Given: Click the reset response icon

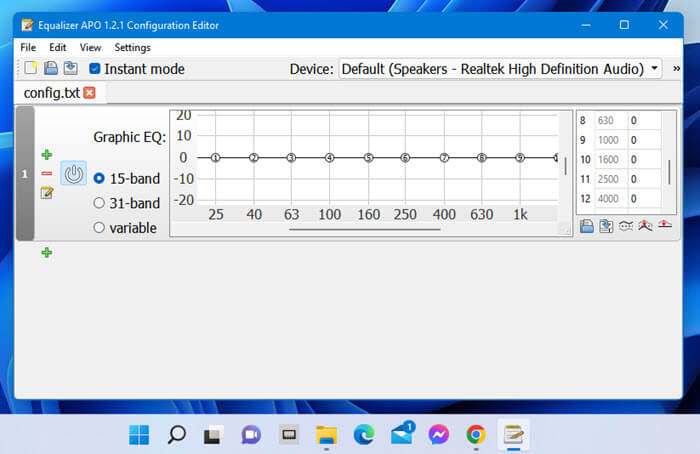Looking at the screenshot, I should point(665,225).
